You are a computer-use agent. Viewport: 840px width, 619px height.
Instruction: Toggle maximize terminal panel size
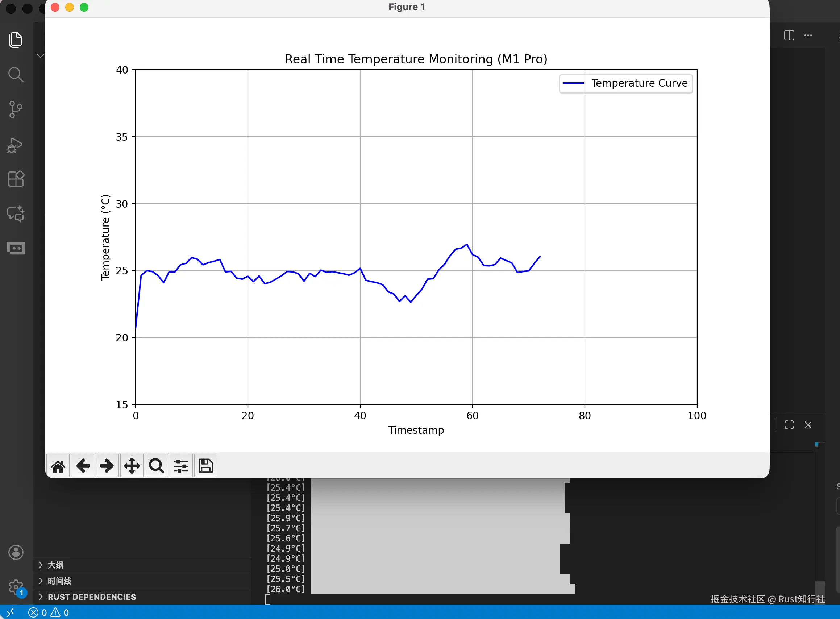coord(789,425)
